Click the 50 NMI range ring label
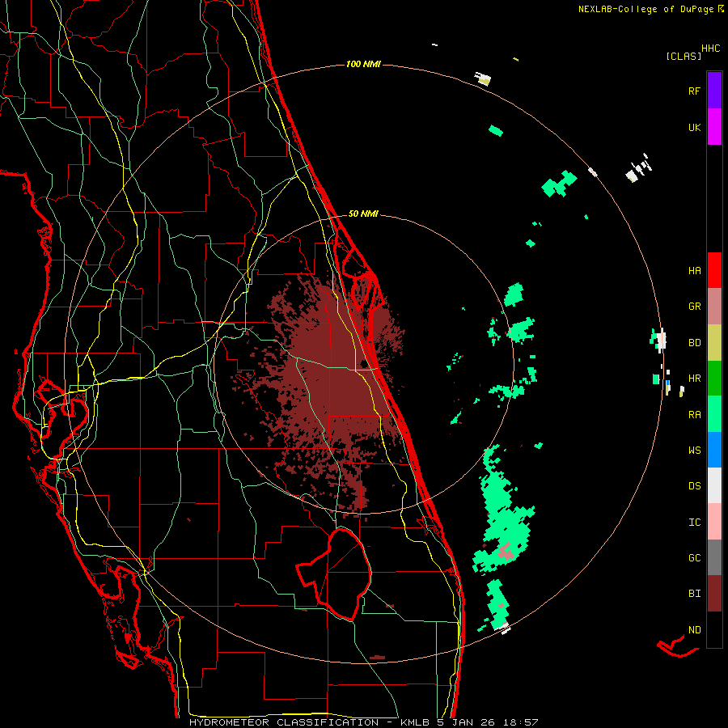The width and height of the screenshot is (728, 728). click(x=363, y=214)
